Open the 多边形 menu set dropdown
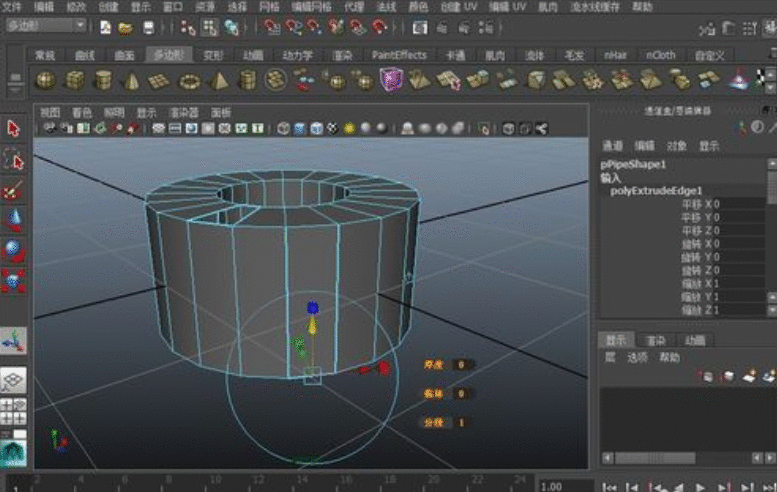Viewport: 777px width, 492px height. [44, 25]
